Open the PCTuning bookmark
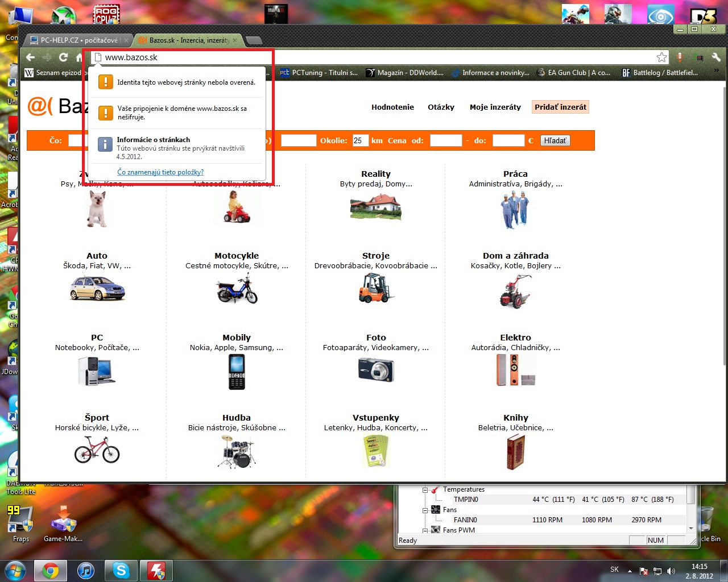728x582 pixels. click(x=319, y=73)
